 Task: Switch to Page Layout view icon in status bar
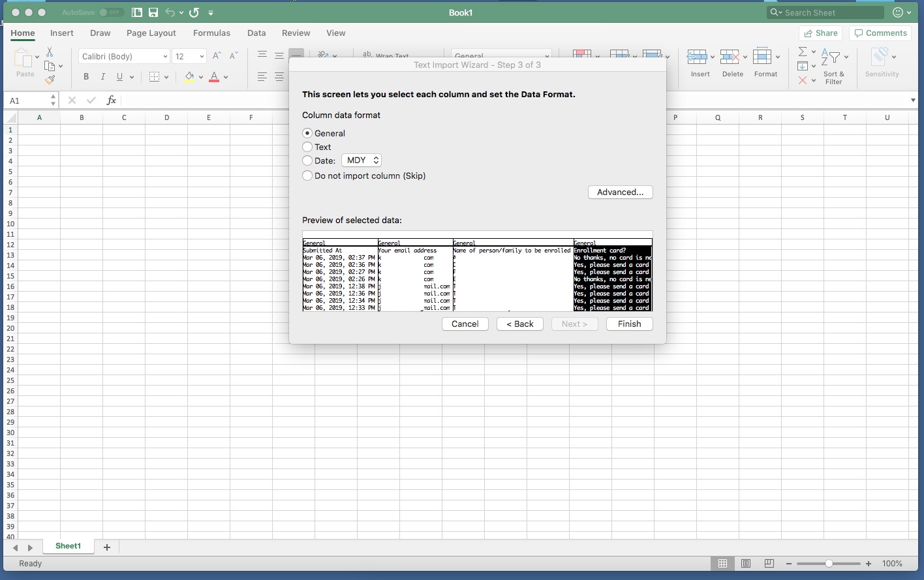[x=746, y=564]
